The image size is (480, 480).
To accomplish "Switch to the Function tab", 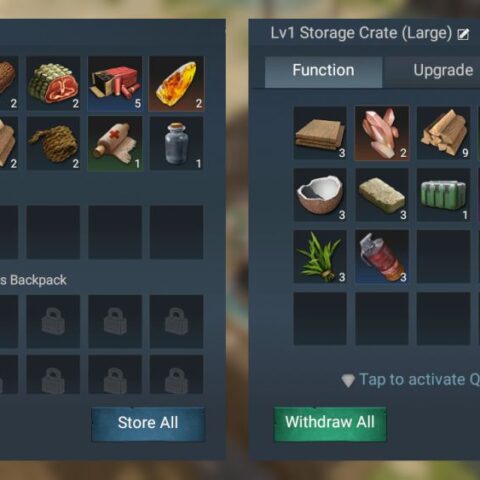I will [323, 71].
